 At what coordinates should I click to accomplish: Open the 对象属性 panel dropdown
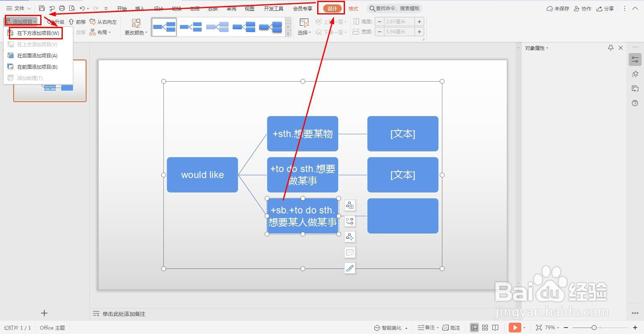[x=537, y=48]
